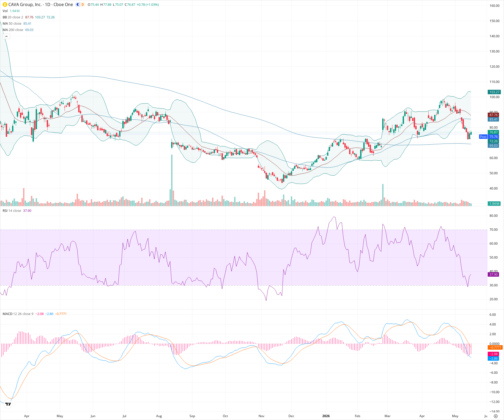The width and height of the screenshot is (504, 420).
Task: Click the Post 75.76 post-market price tag
Action: tap(489, 137)
